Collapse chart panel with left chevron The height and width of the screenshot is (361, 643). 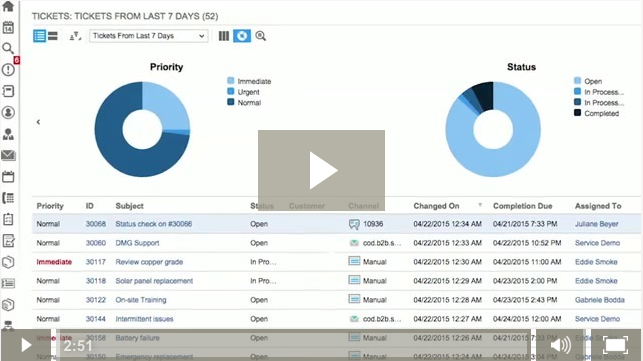click(x=38, y=122)
